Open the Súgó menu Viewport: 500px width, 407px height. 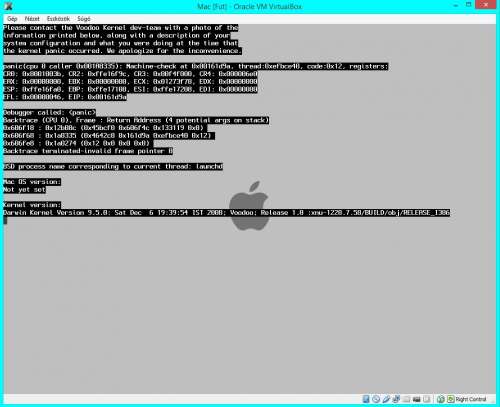click(84, 19)
